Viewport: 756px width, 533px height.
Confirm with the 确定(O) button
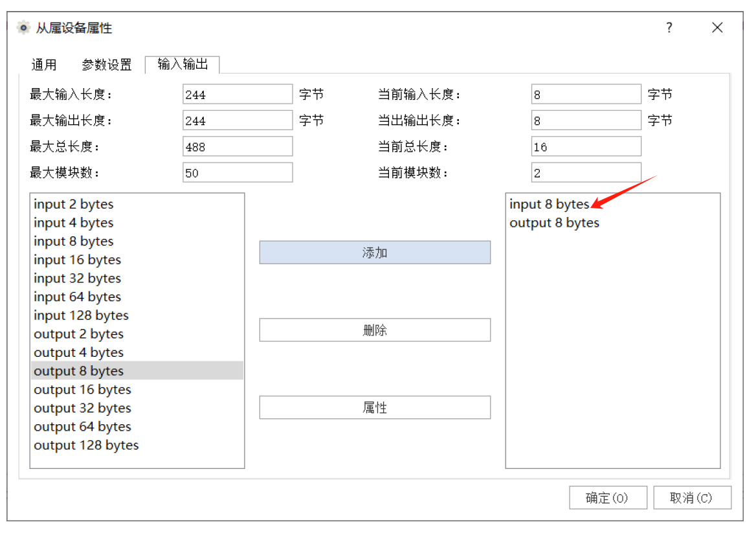608,498
